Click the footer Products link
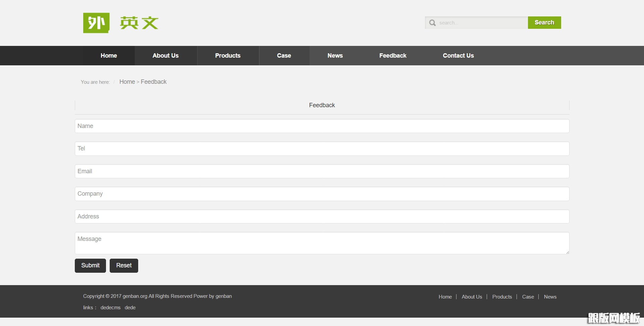The image size is (644, 326). tap(502, 297)
